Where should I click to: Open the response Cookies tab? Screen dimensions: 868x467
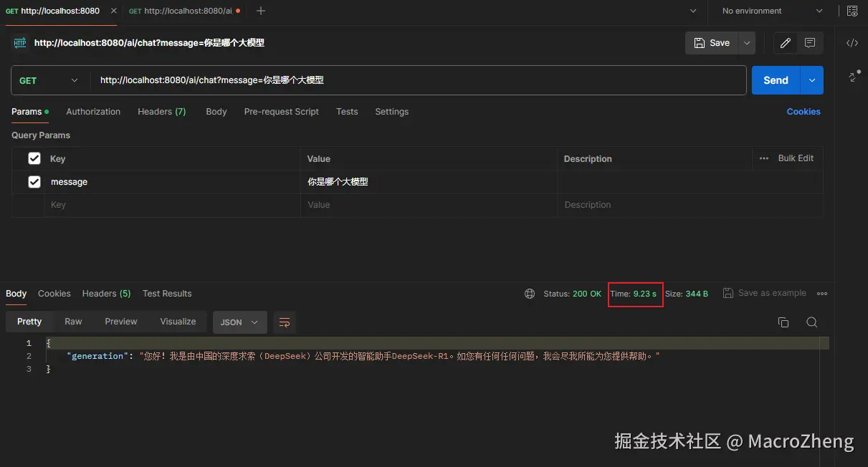tap(54, 294)
